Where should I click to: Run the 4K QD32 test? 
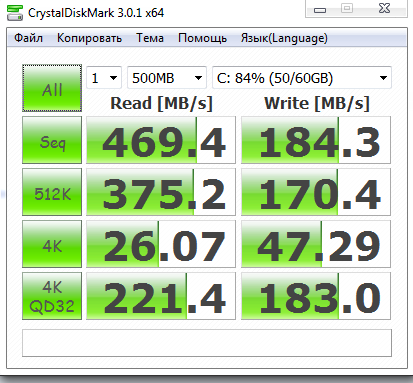coord(52,296)
